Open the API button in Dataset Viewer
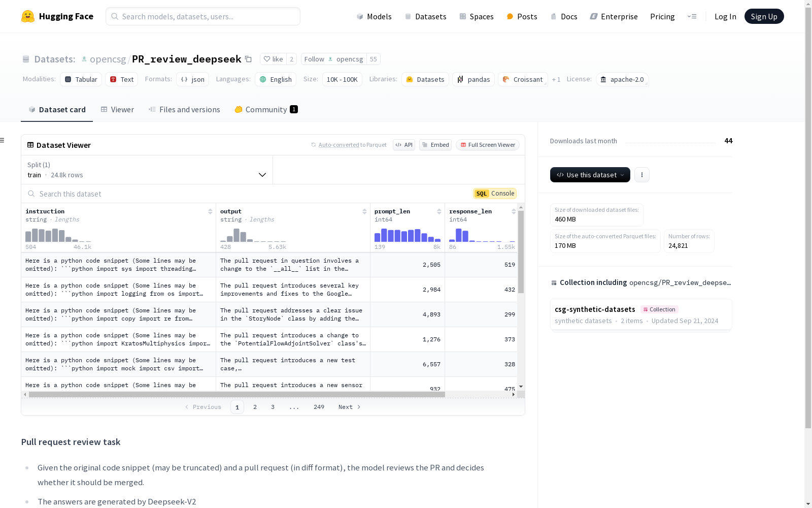 (x=404, y=145)
